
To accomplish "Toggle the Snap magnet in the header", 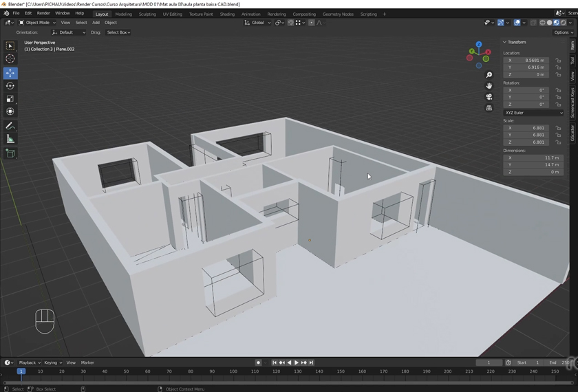I will pyautogui.click(x=290, y=23).
